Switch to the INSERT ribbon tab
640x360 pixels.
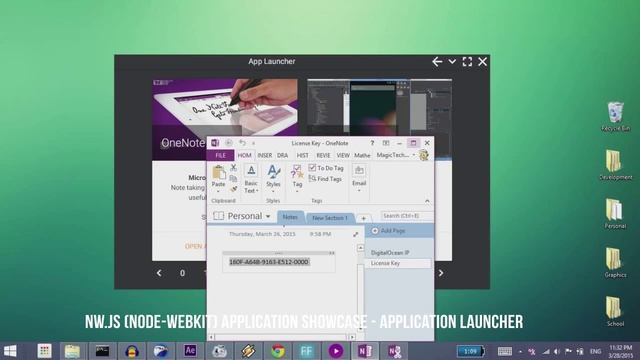click(264, 155)
